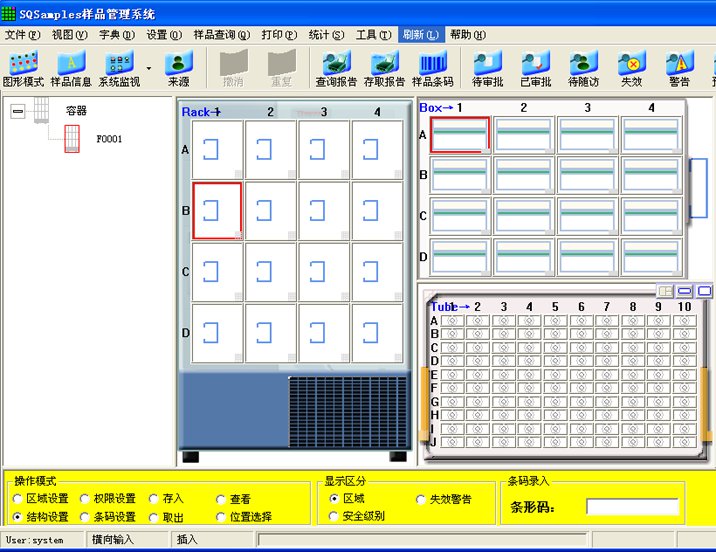Screen dimensions: 716x552
Task: Collapse the 容器 tree node
Action: [x=17, y=112]
